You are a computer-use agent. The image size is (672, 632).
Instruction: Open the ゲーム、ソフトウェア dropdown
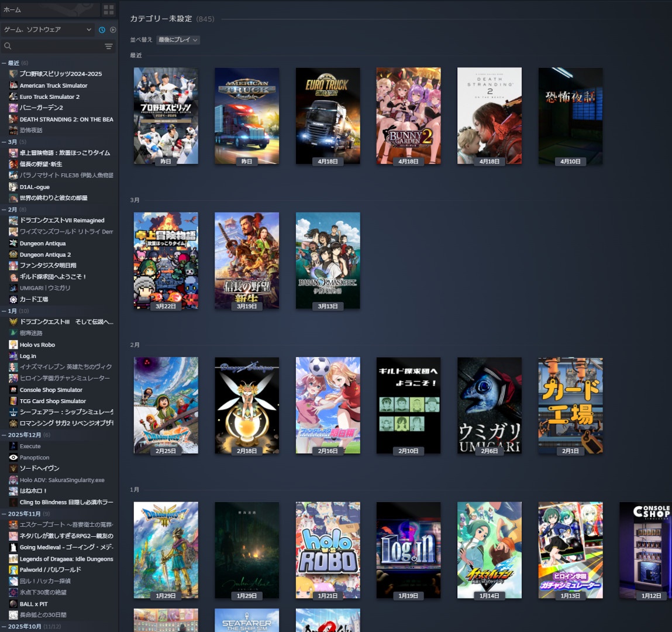pyautogui.click(x=47, y=30)
